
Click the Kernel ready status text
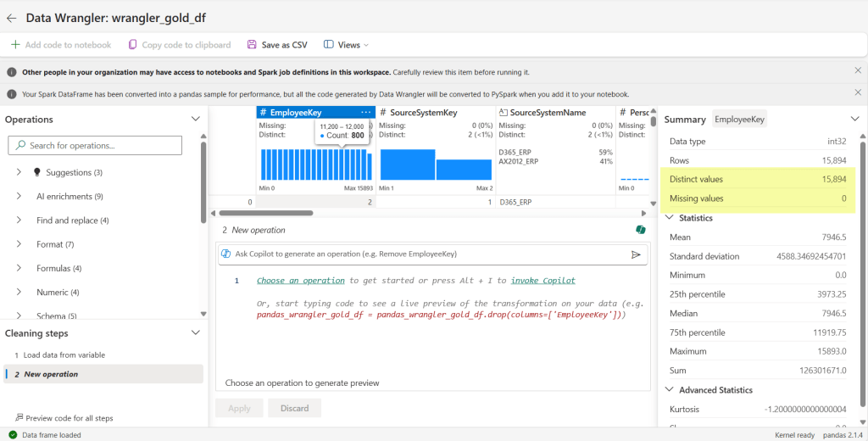pos(795,435)
